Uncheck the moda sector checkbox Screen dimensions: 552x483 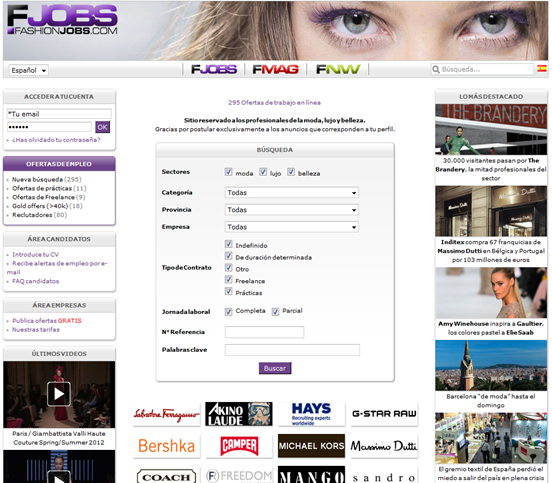click(228, 172)
